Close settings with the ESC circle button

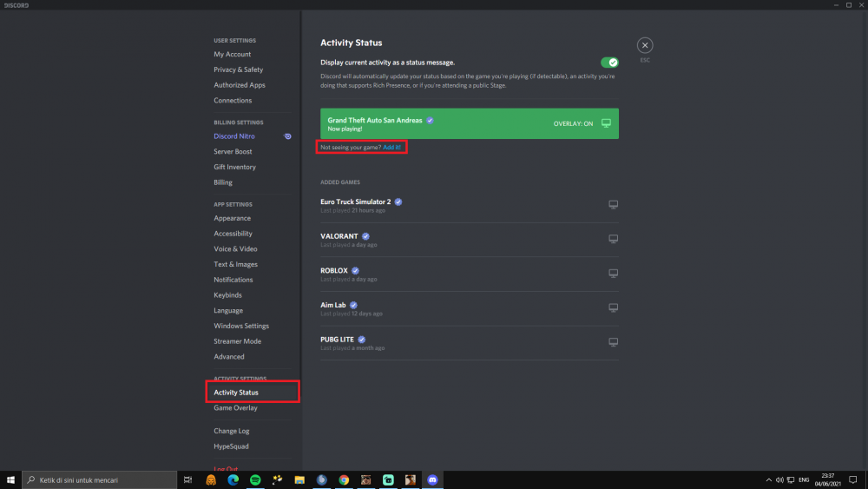644,45
